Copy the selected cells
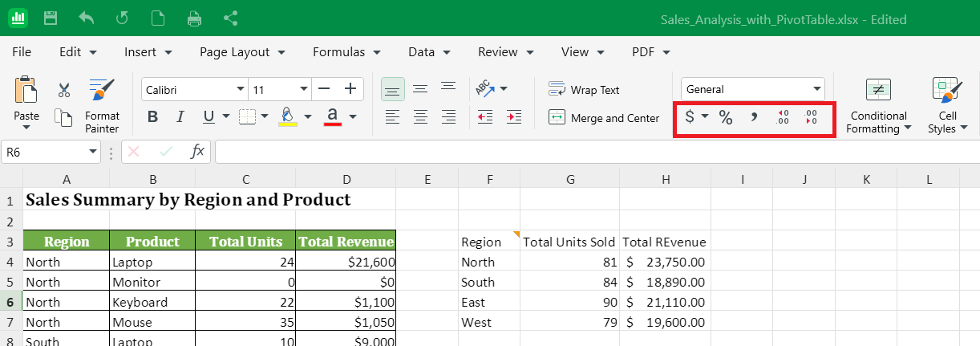 point(64,118)
